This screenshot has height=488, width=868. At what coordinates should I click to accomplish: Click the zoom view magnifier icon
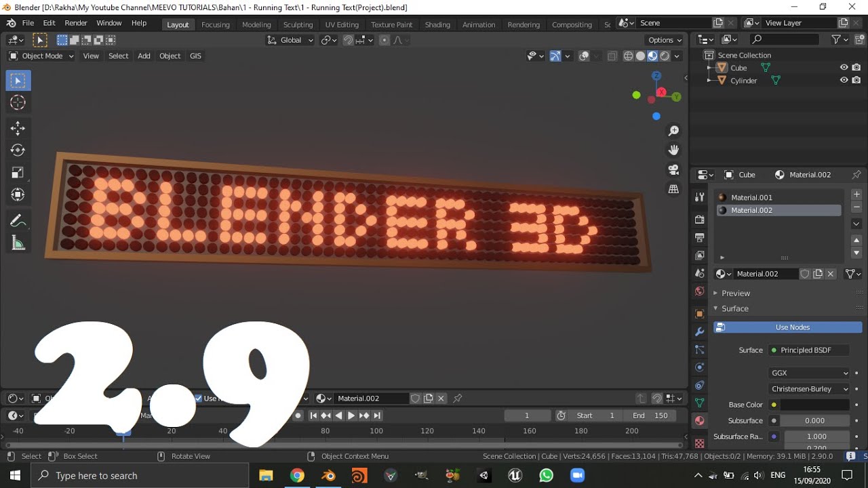click(x=673, y=130)
